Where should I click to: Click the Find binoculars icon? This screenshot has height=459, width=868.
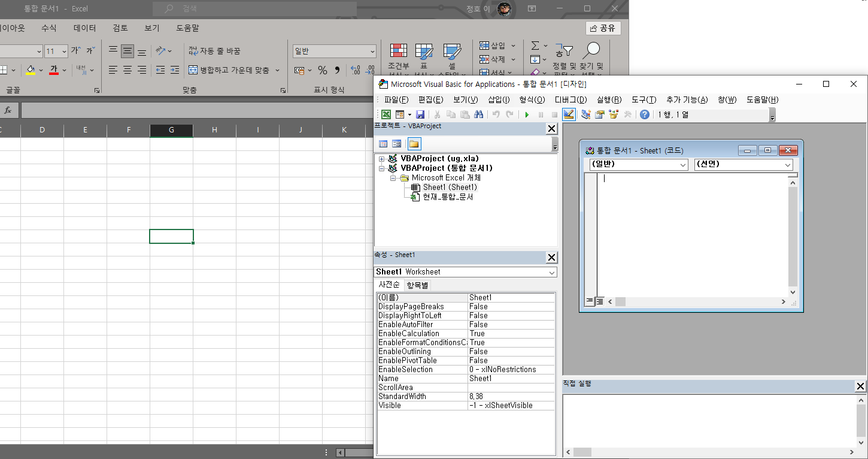(478, 114)
